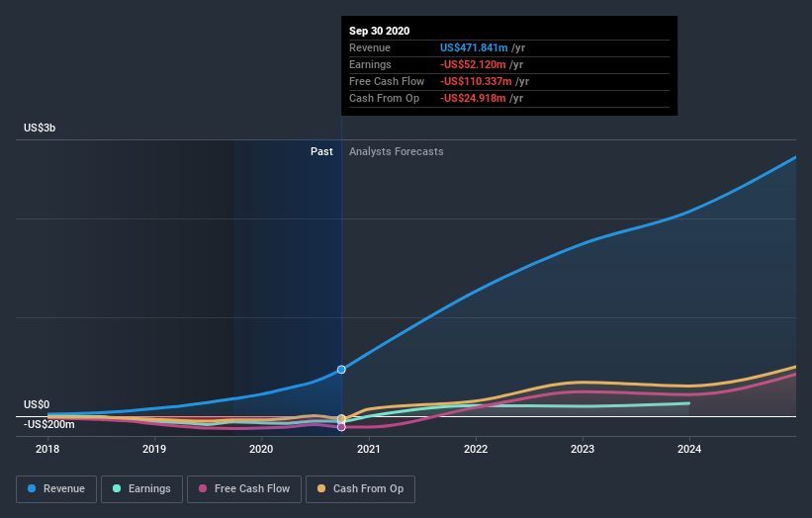The image size is (812, 518).
Task: Click the Free Cash Flow label in tooltip
Action: [x=387, y=81]
